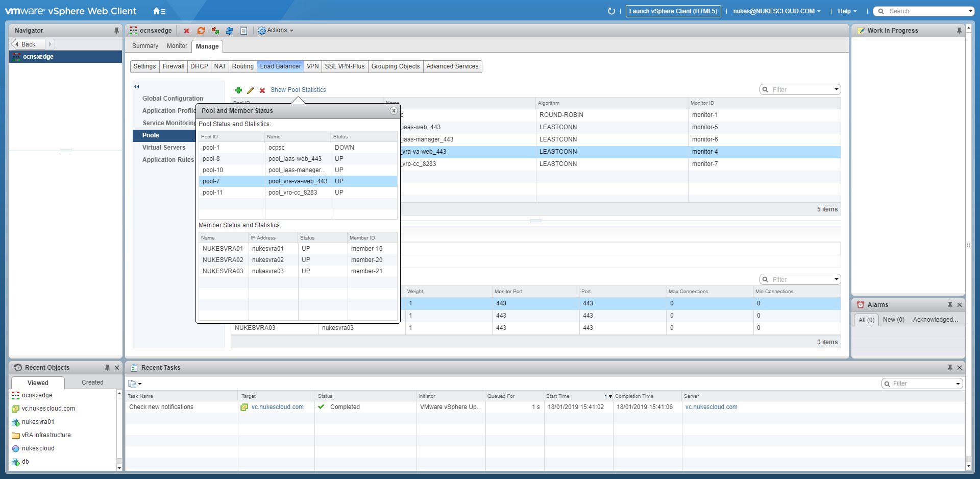Select Virtual Servers in side menu
980x479 pixels.
pyautogui.click(x=164, y=148)
